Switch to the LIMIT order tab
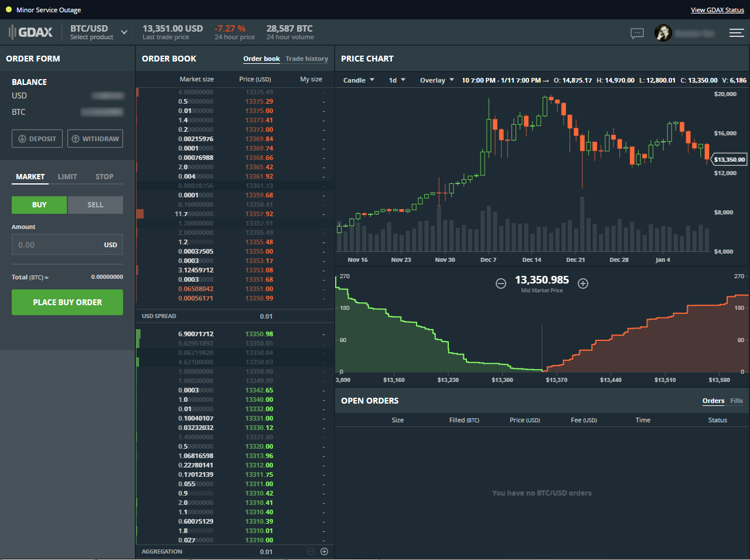The height and width of the screenshot is (560, 750). [x=67, y=176]
